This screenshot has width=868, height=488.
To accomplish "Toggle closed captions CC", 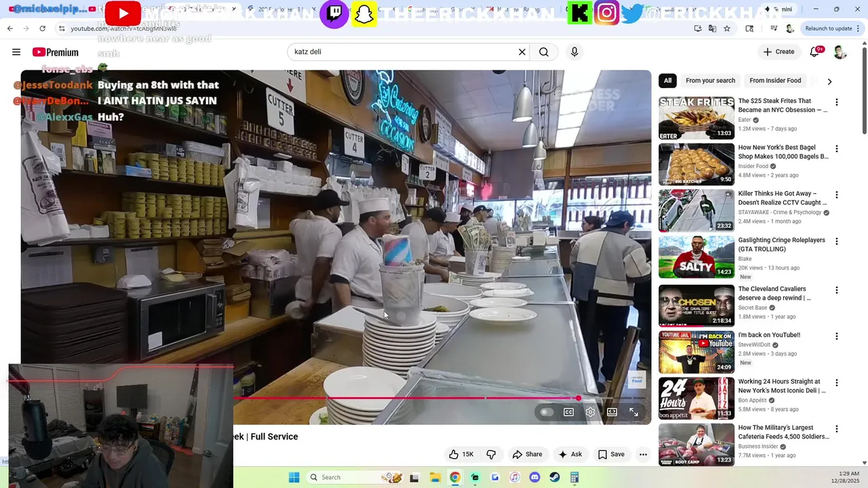I will (569, 412).
